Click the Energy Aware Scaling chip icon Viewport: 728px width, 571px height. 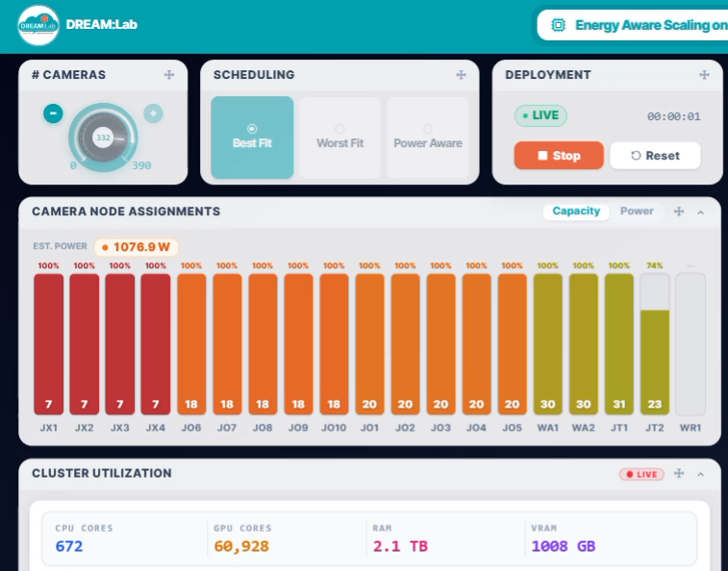558,25
